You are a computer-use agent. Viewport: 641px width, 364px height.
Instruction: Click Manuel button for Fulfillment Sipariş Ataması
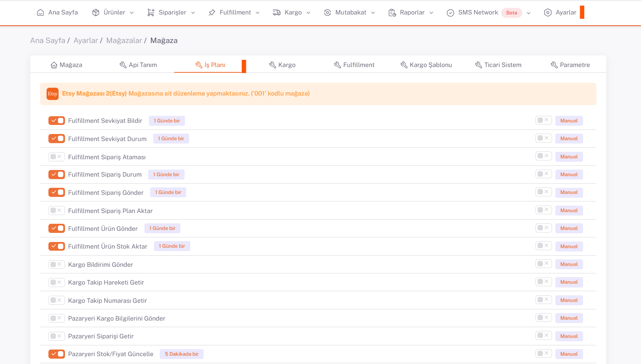click(x=569, y=157)
